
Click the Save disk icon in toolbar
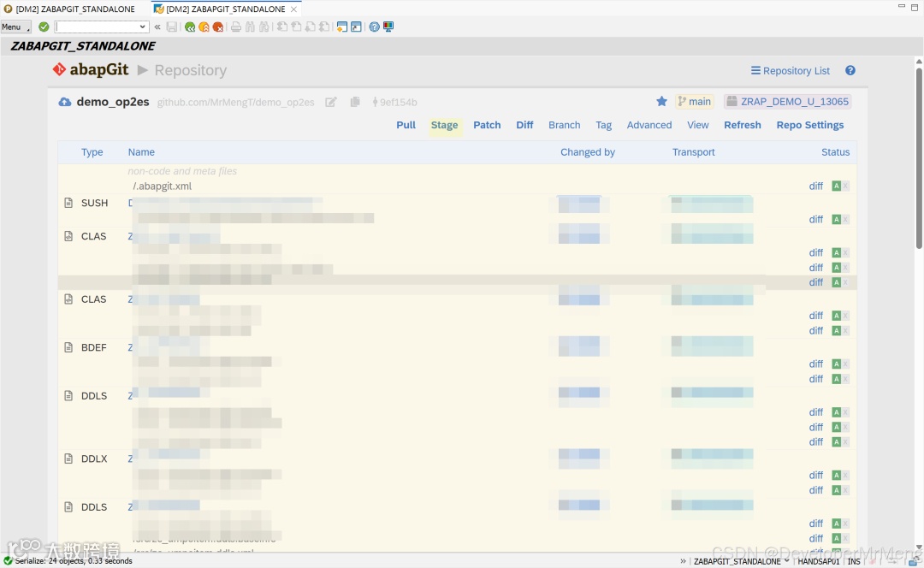click(171, 27)
